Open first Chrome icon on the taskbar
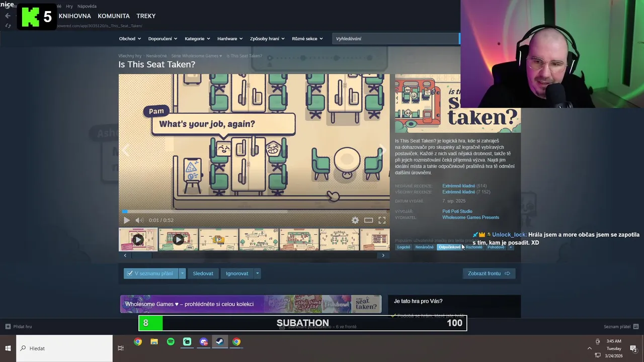Image resolution: width=644 pixels, height=362 pixels. pyautogui.click(x=138, y=342)
